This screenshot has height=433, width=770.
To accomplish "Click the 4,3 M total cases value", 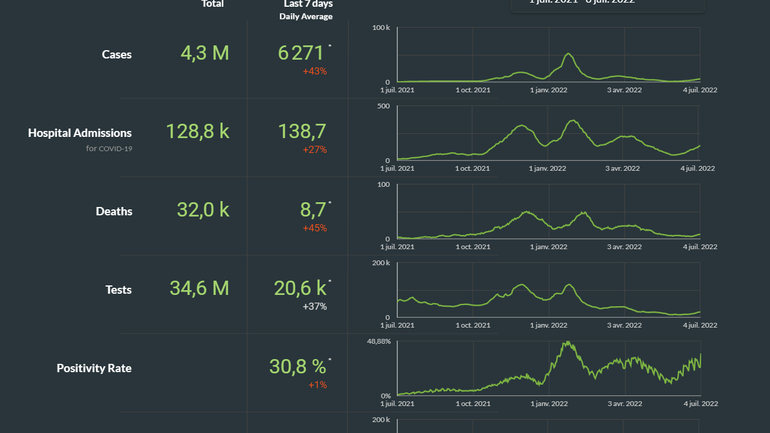I will (x=205, y=53).
